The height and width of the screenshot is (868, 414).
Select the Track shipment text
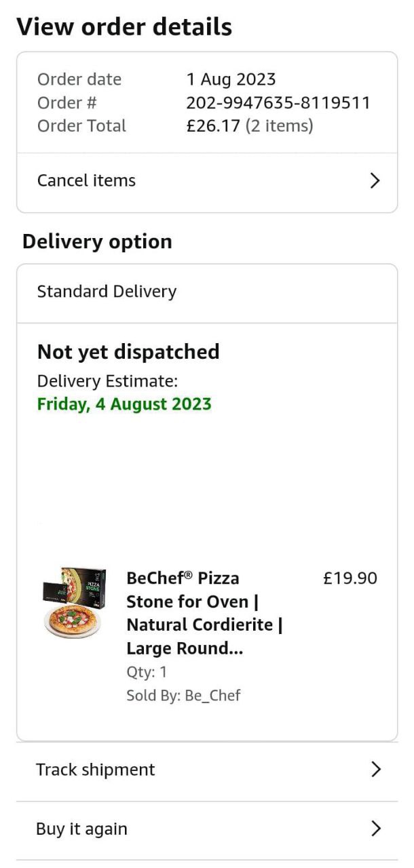(x=95, y=770)
